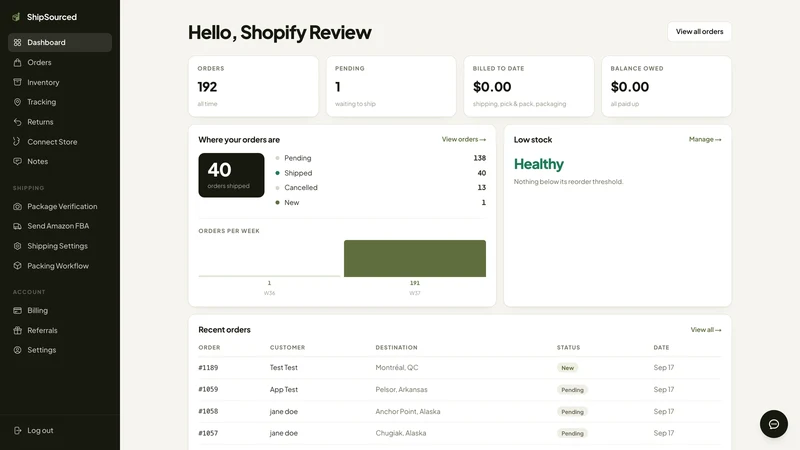Image resolution: width=800 pixels, height=450 pixels.
Task: Click destination Chugiak, Alaska
Action: coord(401,433)
